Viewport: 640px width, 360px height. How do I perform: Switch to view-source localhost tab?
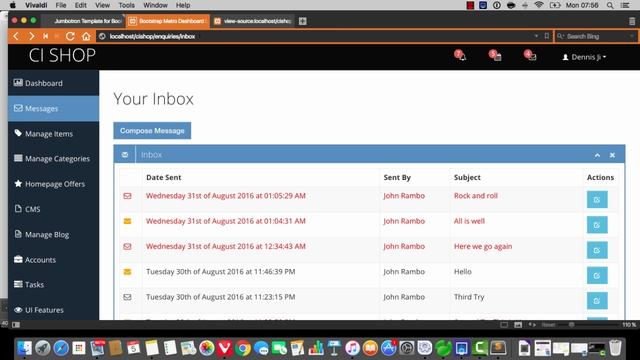(x=252, y=21)
